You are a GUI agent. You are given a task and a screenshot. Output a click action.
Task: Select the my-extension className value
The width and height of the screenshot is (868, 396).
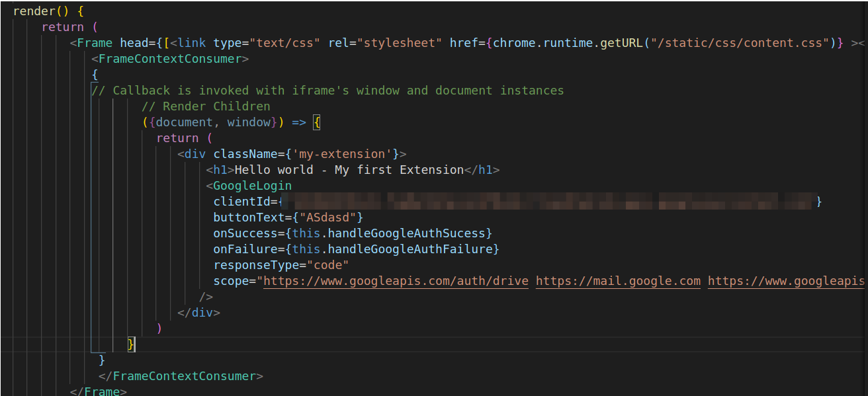click(343, 153)
